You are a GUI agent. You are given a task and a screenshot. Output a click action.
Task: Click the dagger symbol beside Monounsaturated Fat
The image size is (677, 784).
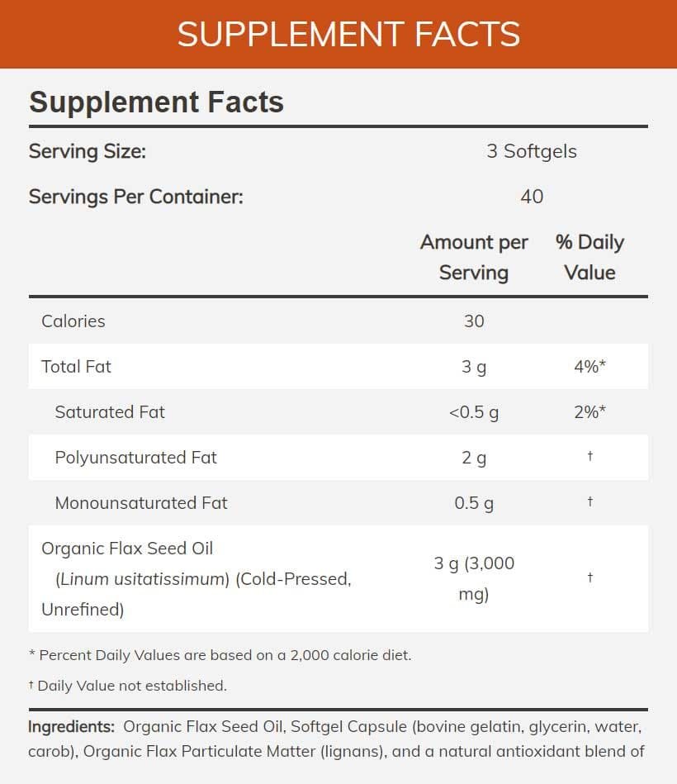click(590, 501)
